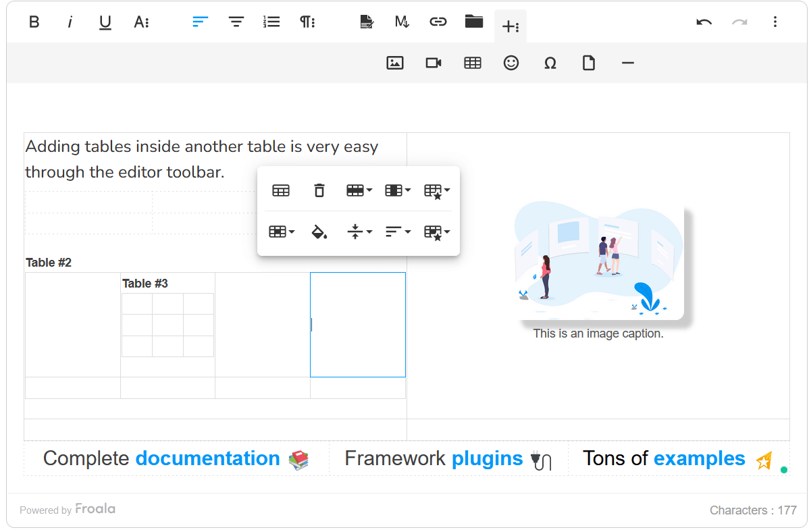Expand the table Column options dropdown
This screenshot has width=809, height=532.
(x=397, y=190)
